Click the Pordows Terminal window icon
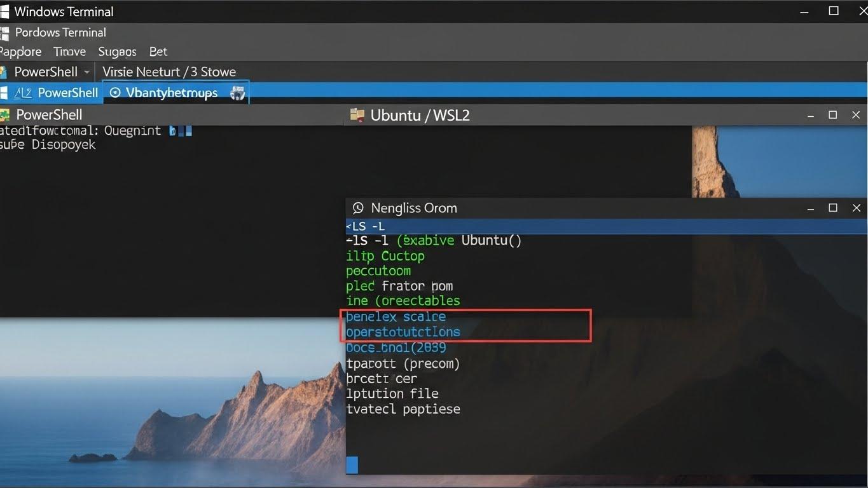The image size is (868, 488). (5, 32)
